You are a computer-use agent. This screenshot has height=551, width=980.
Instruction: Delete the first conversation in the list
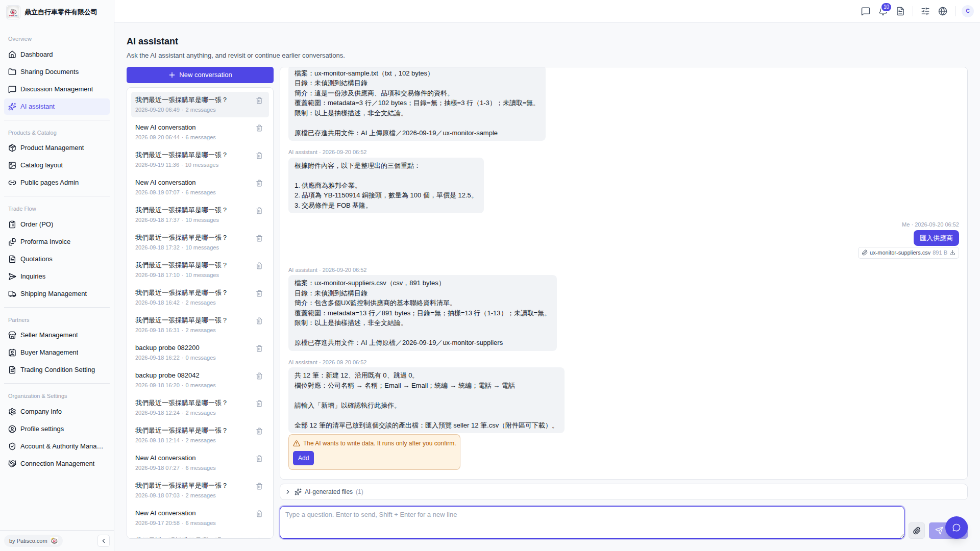pyautogui.click(x=259, y=101)
